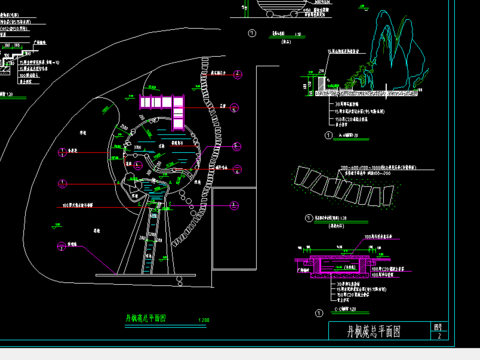Click upper-left magenta callout bubble on red leader

click(62, 152)
